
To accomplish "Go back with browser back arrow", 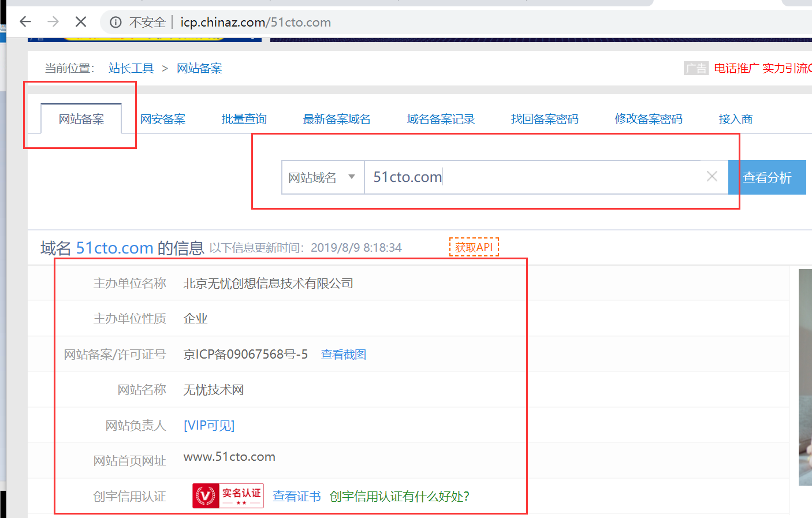I will [25, 22].
